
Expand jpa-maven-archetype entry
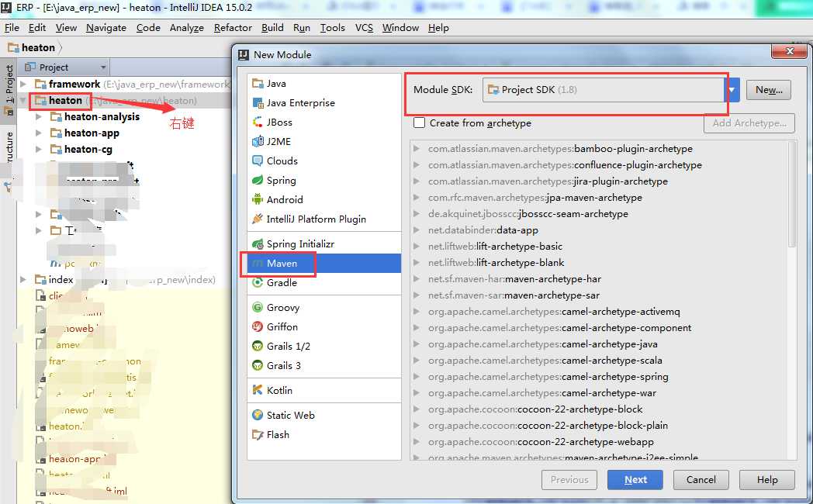(417, 198)
